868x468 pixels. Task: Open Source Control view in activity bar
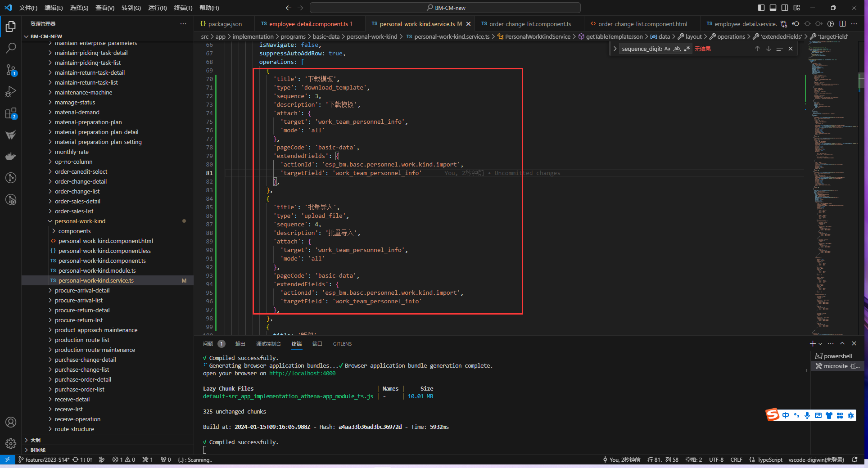coord(11,70)
